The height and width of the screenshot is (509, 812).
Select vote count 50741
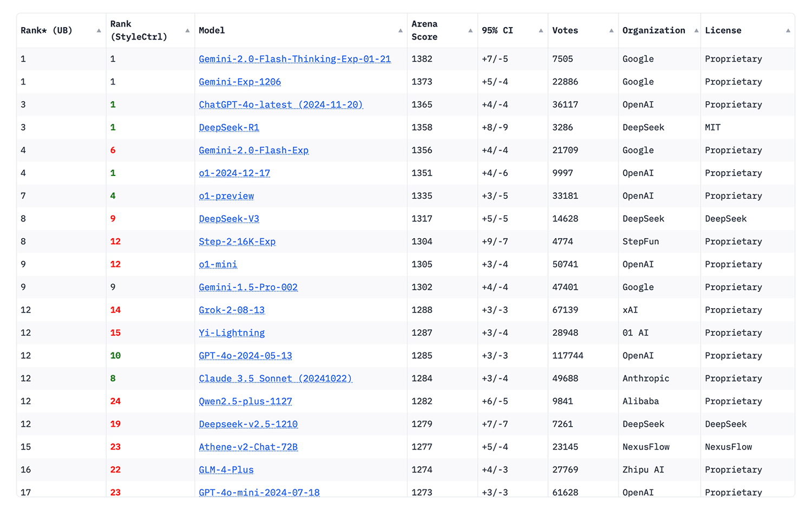coord(565,264)
